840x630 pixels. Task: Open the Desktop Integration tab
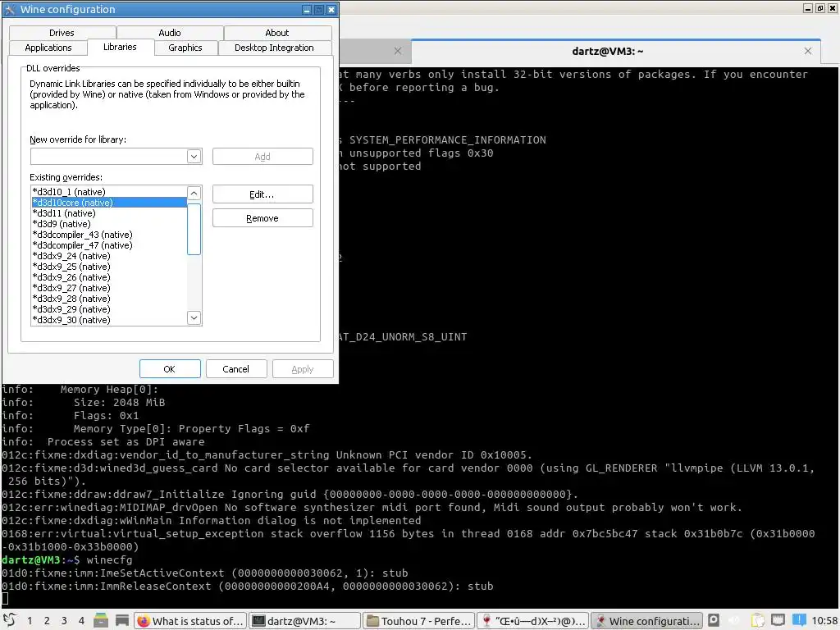click(274, 48)
